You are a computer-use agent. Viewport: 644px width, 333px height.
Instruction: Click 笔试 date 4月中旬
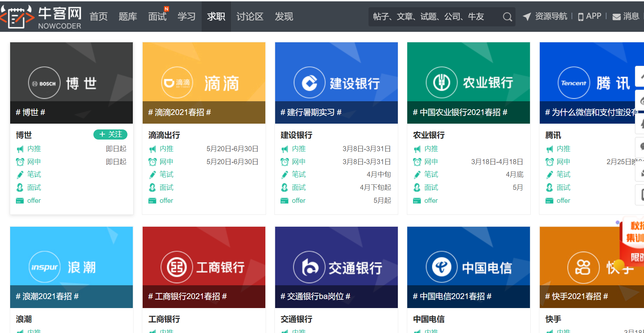click(x=379, y=175)
